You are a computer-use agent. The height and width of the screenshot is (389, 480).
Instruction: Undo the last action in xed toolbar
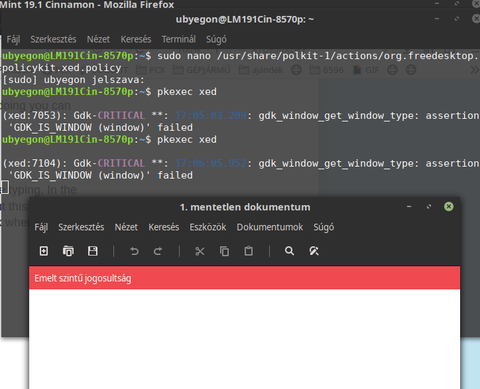134,251
